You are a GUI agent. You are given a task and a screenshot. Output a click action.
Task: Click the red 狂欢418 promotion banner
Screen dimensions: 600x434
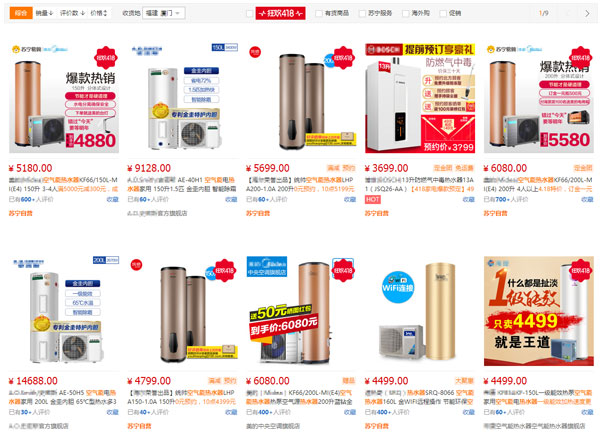pos(280,13)
